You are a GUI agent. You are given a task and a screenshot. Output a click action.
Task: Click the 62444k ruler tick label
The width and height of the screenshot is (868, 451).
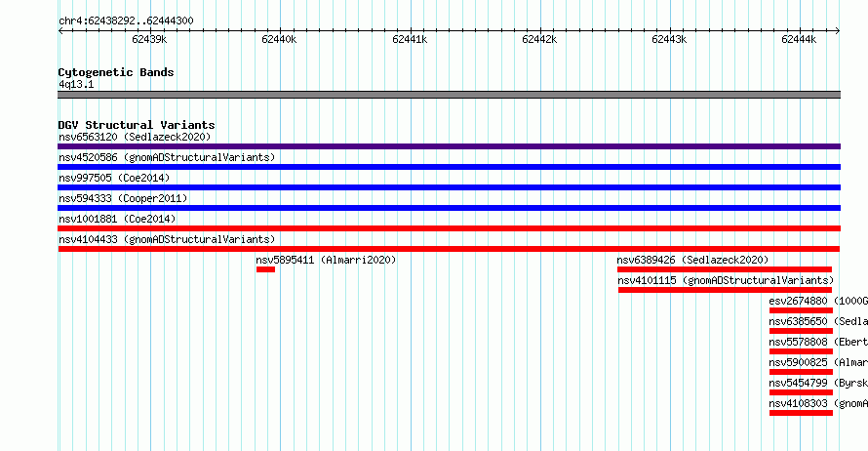799,39
